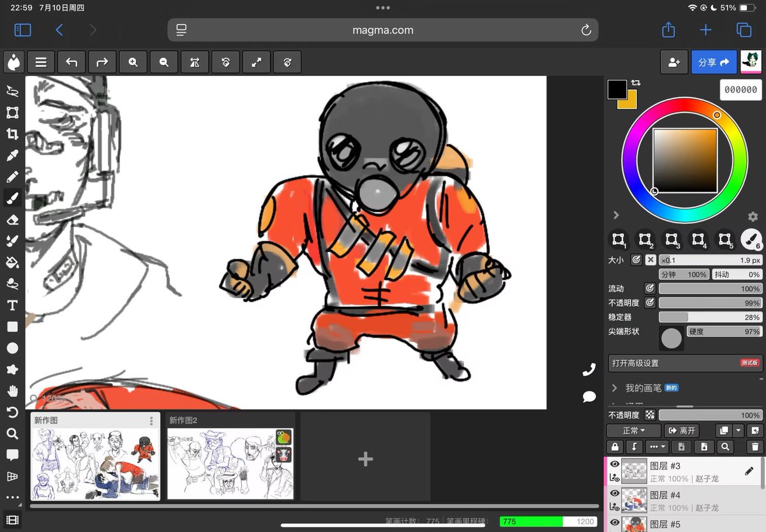
Task: Select the paint bucket fill tool
Action: click(12, 262)
